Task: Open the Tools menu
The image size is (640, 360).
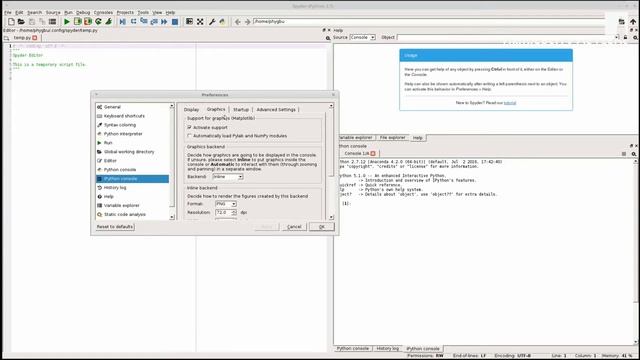Action: (x=143, y=13)
